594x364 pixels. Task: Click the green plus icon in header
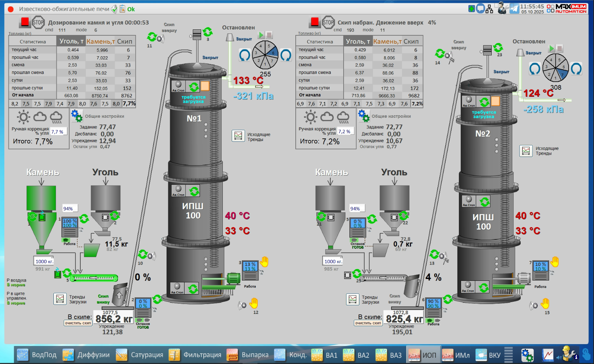pos(471,8)
